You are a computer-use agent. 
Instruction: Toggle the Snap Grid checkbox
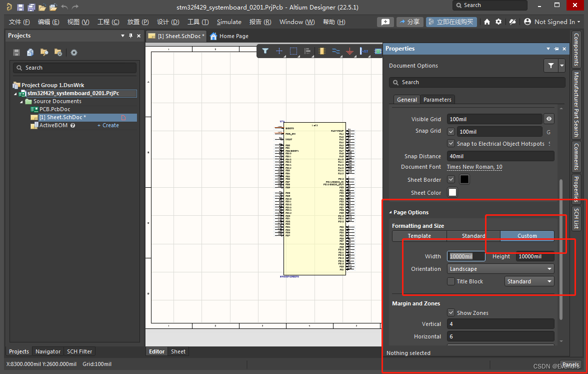pos(451,132)
